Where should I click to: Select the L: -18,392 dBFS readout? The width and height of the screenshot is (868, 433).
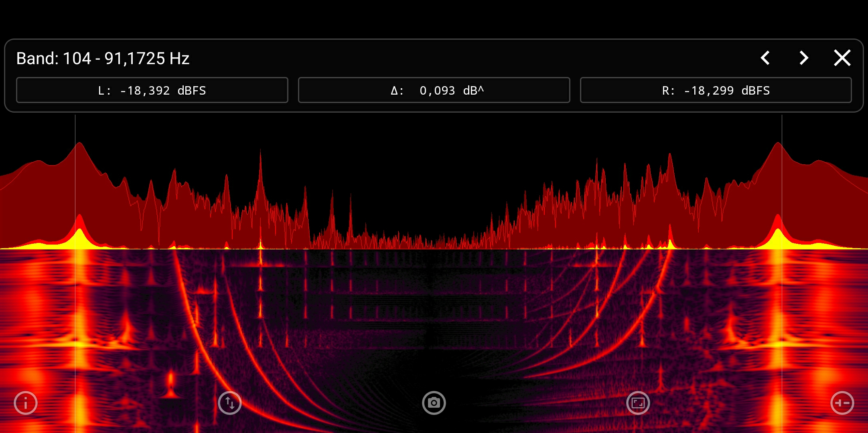[152, 90]
